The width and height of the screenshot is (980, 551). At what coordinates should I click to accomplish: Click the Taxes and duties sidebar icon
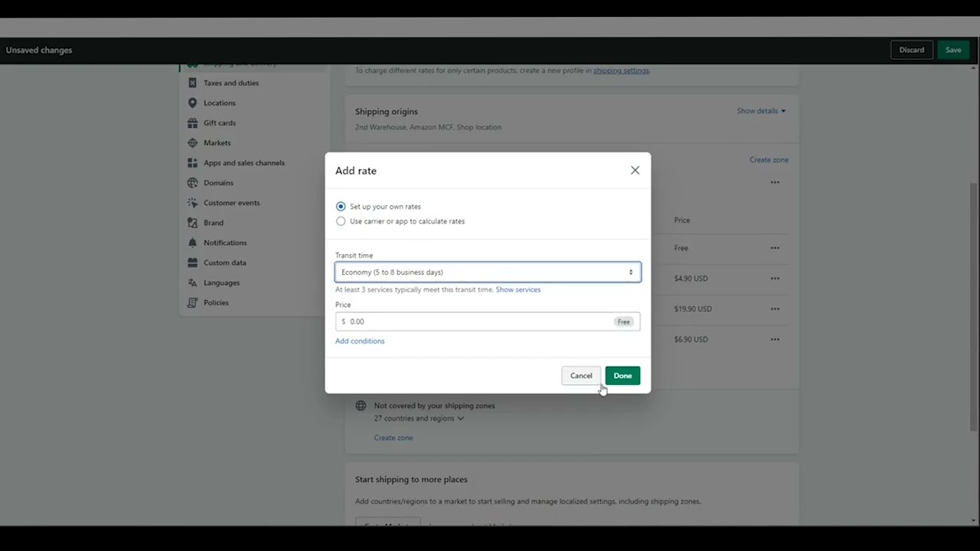coord(192,83)
